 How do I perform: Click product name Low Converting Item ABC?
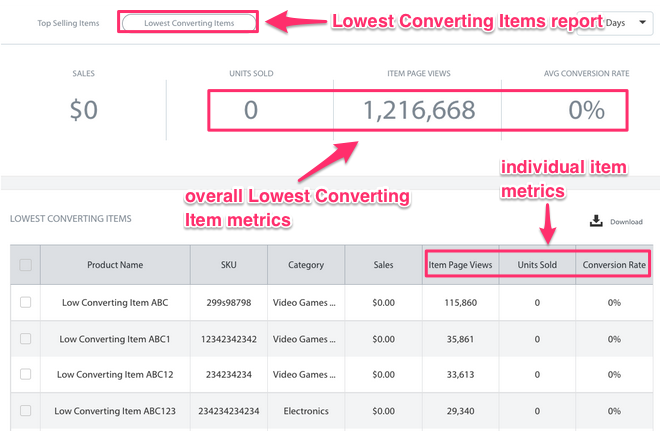[115, 303]
